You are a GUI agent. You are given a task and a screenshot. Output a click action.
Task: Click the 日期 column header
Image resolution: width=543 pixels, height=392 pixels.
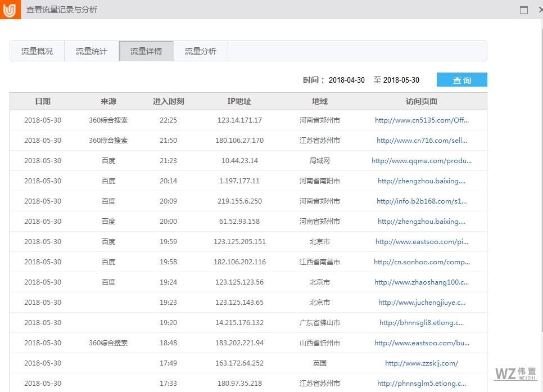[44, 101]
